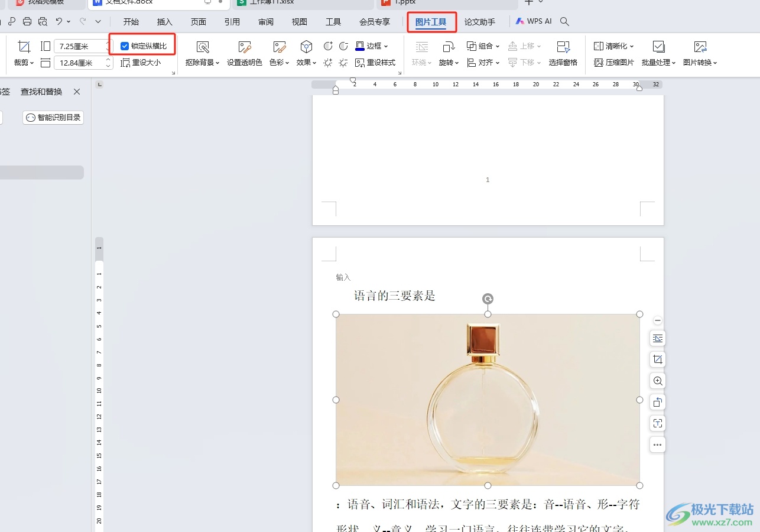The image size is (760, 532).
Task: Click 压缩图片 compress picture
Action: [x=614, y=63]
